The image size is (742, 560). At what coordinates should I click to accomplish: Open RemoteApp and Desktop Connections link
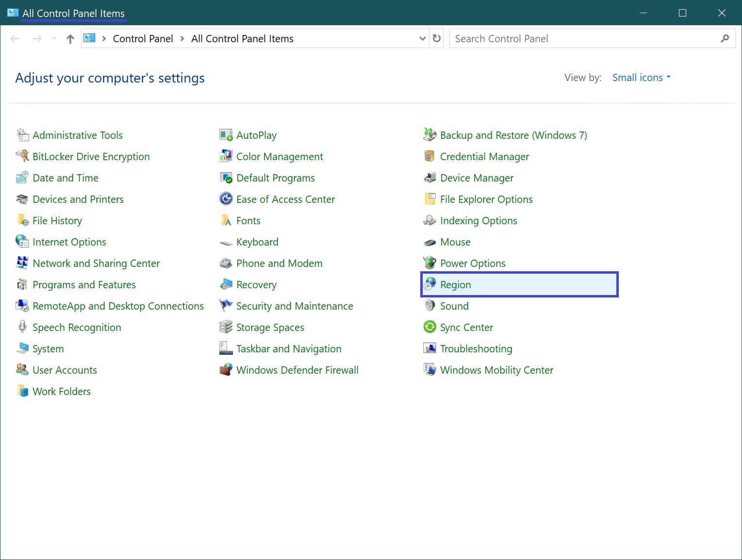click(118, 306)
